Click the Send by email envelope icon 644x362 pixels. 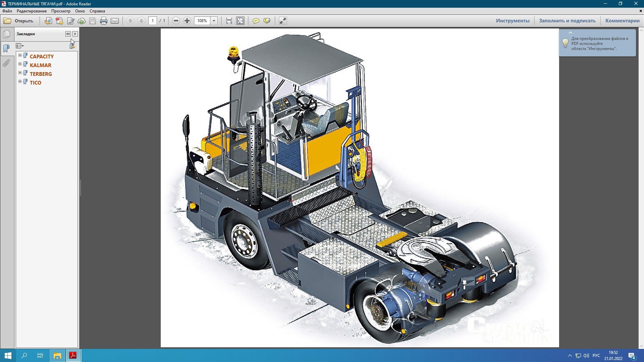click(x=115, y=21)
